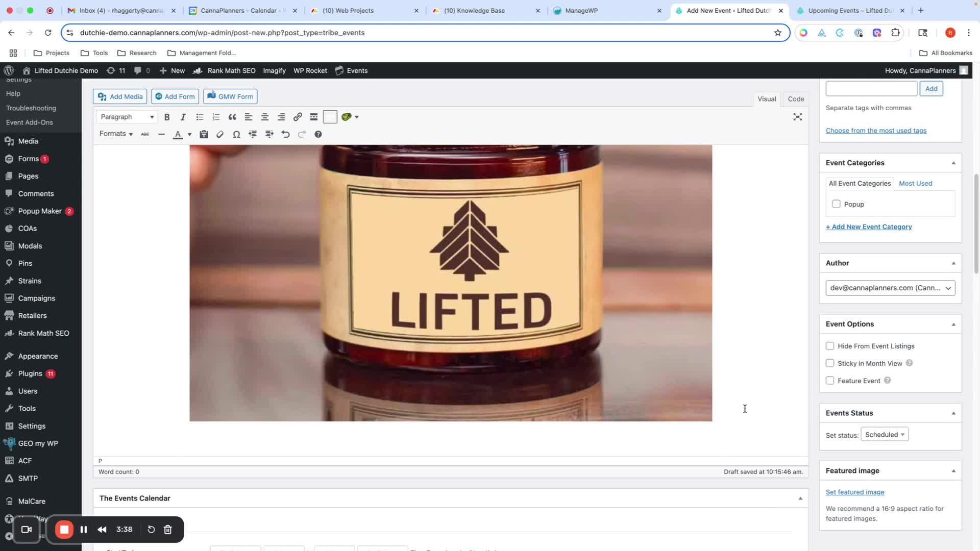
Task: Enter distraction-free fullscreen writing mode
Action: coord(798,117)
